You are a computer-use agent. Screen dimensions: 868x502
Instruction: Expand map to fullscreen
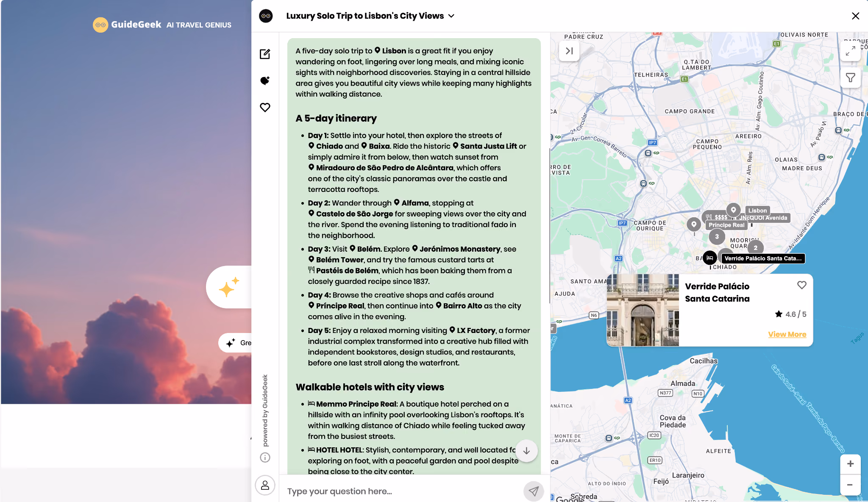[850, 51]
